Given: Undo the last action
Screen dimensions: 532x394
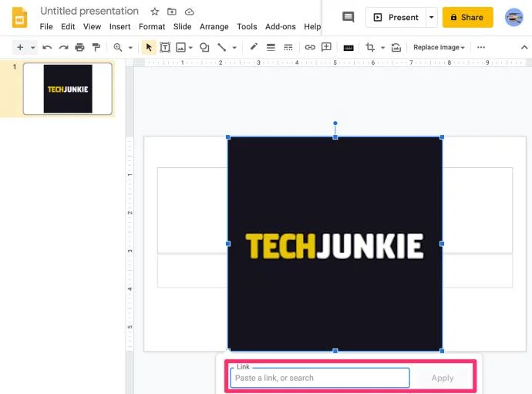Looking at the screenshot, I should [x=47, y=47].
